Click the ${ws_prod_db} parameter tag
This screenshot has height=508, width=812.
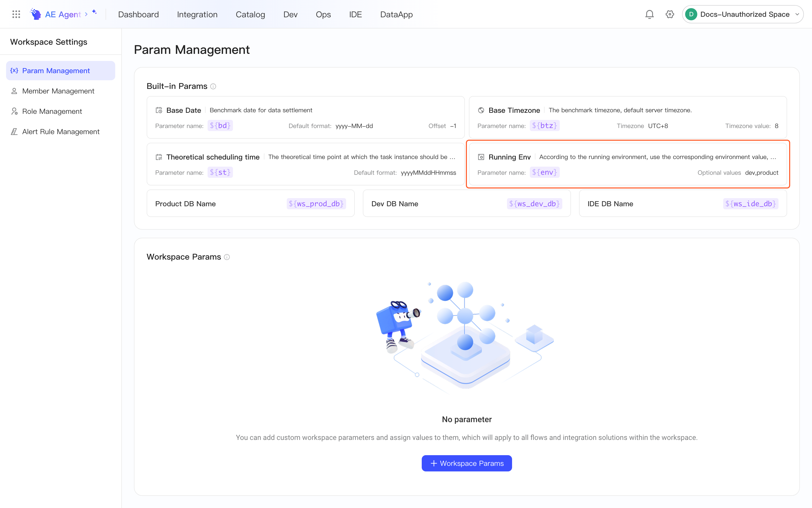[316, 204]
